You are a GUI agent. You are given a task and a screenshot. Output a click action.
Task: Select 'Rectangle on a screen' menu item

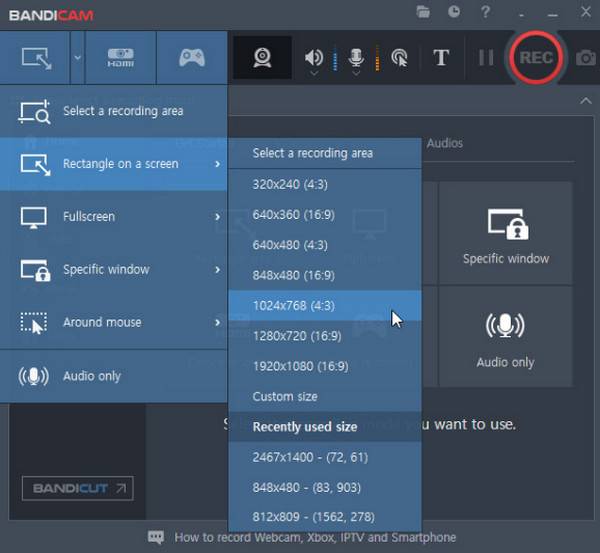pos(114,164)
